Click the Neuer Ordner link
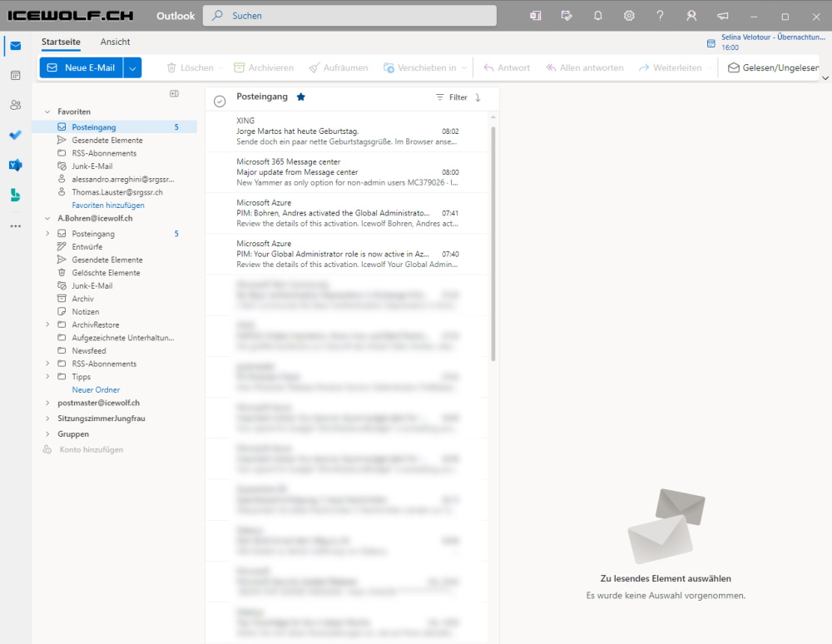 coord(96,390)
